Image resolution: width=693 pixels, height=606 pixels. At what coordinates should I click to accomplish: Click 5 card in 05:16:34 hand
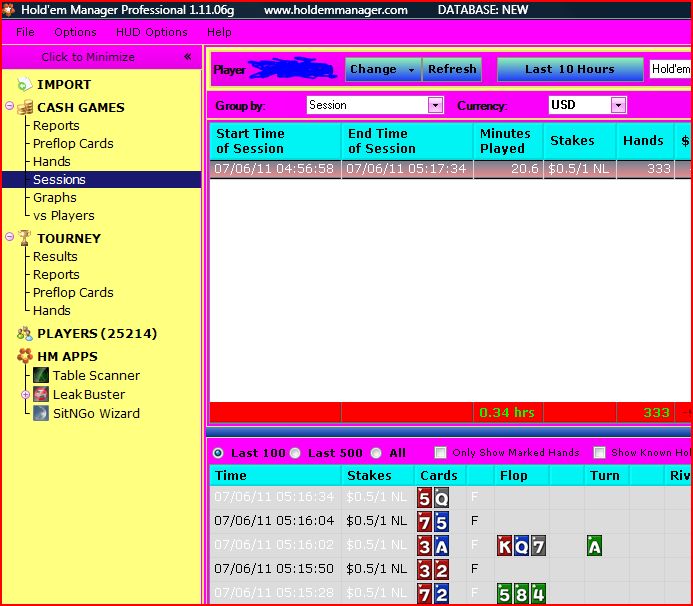[x=424, y=498]
